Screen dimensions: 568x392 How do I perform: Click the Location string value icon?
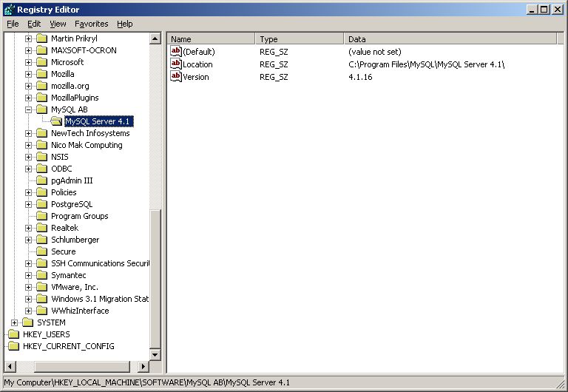(176, 64)
